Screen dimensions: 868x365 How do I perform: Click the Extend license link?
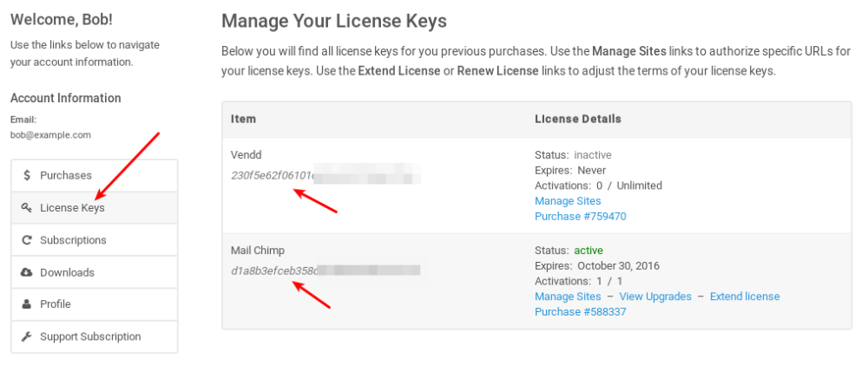tap(745, 297)
